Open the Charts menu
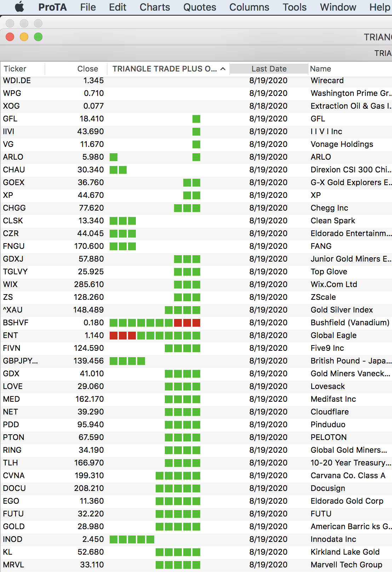The width and height of the screenshot is (392, 572). [x=155, y=7]
